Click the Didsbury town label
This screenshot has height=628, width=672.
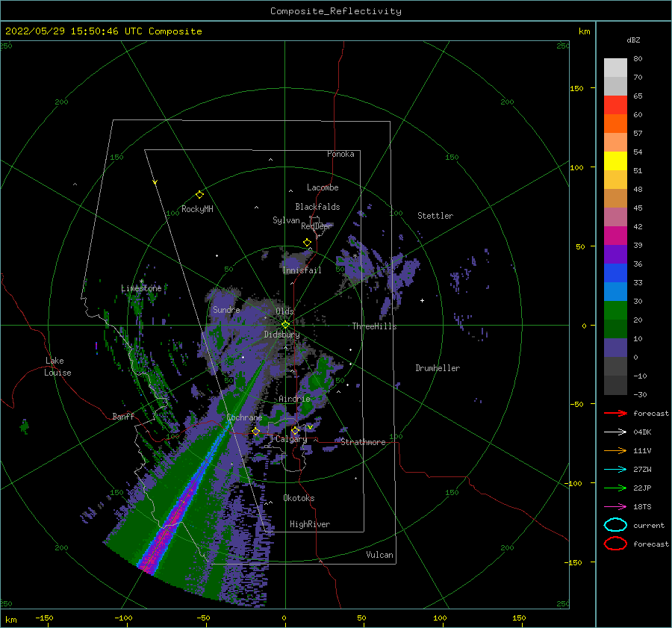pyautogui.click(x=281, y=335)
